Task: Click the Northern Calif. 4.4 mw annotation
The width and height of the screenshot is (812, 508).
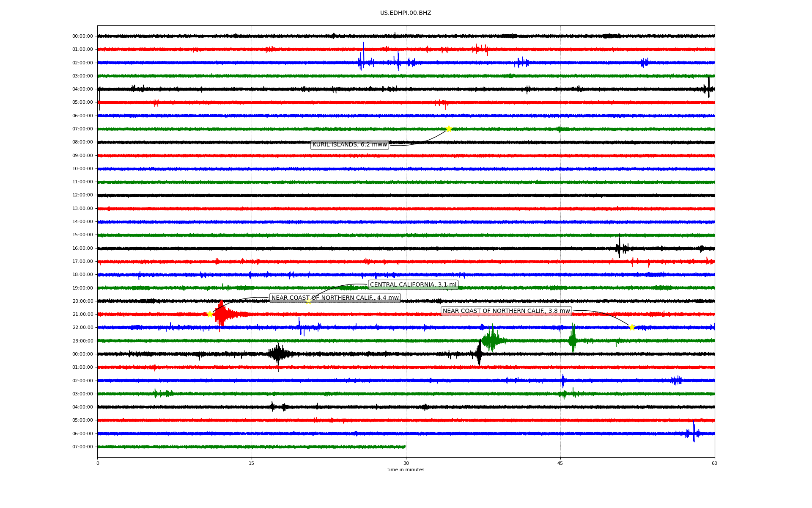Action: pyautogui.click(x=335, y=298)
